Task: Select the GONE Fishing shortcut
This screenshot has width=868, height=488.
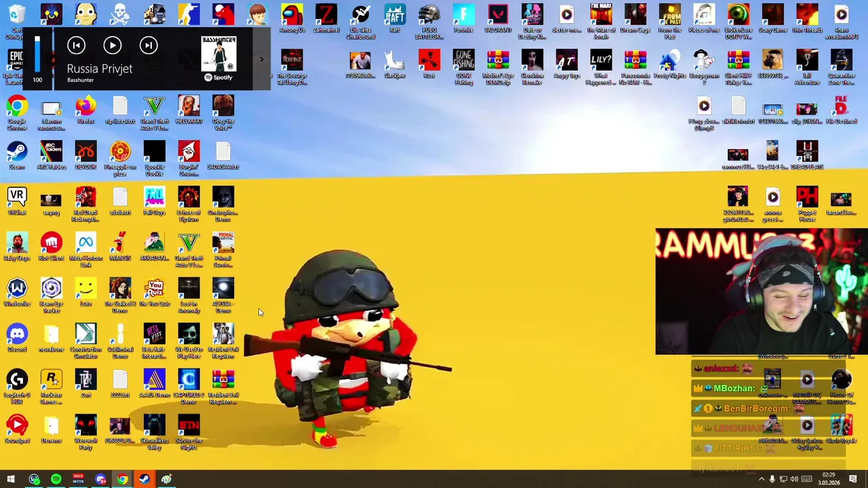Action: click(463, 68)
